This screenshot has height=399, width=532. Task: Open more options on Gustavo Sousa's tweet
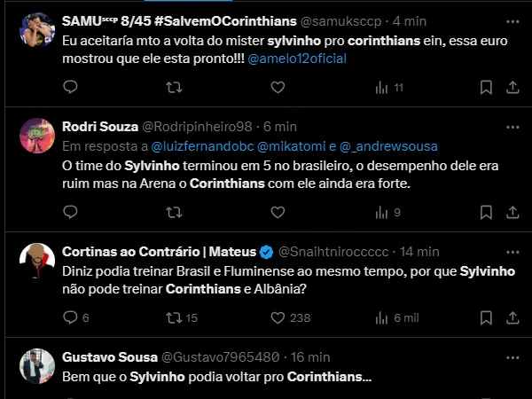[512, 356]
